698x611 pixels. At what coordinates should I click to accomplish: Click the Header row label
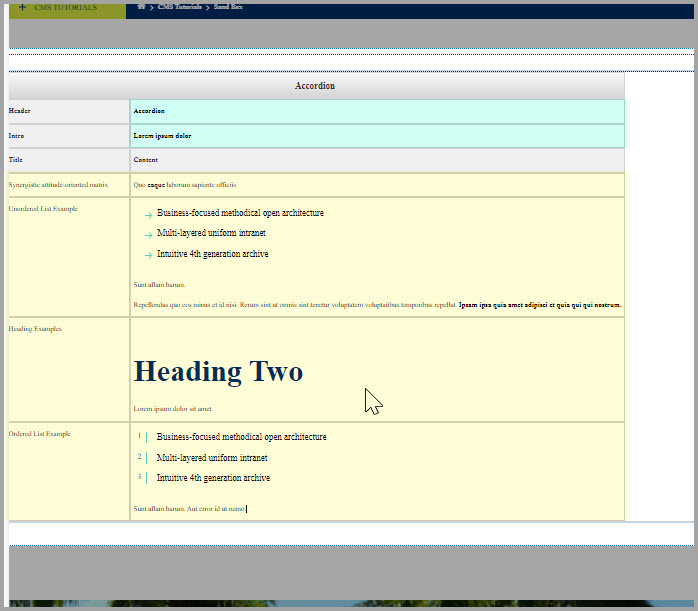click(20, 111)
